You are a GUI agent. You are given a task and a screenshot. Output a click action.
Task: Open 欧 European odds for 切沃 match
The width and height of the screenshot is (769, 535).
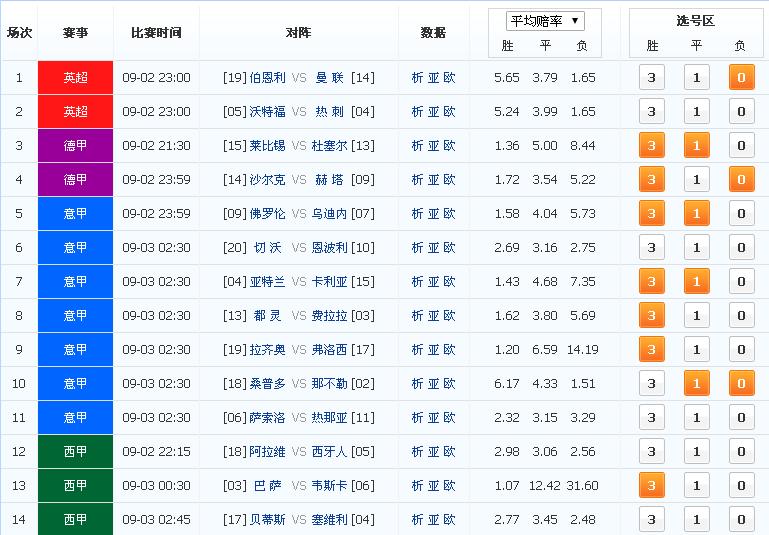pos(449,248)
